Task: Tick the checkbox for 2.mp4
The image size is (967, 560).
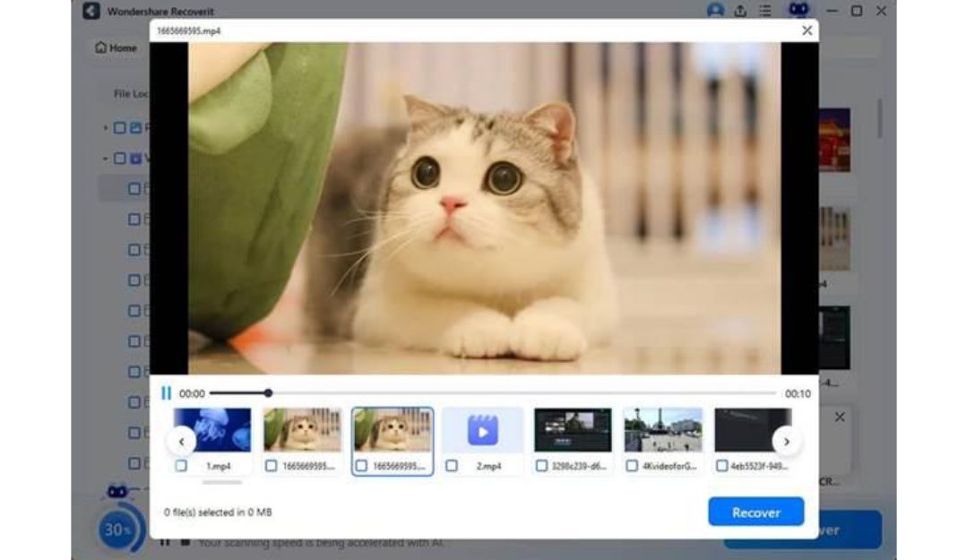Action: (x=452, y=466)
